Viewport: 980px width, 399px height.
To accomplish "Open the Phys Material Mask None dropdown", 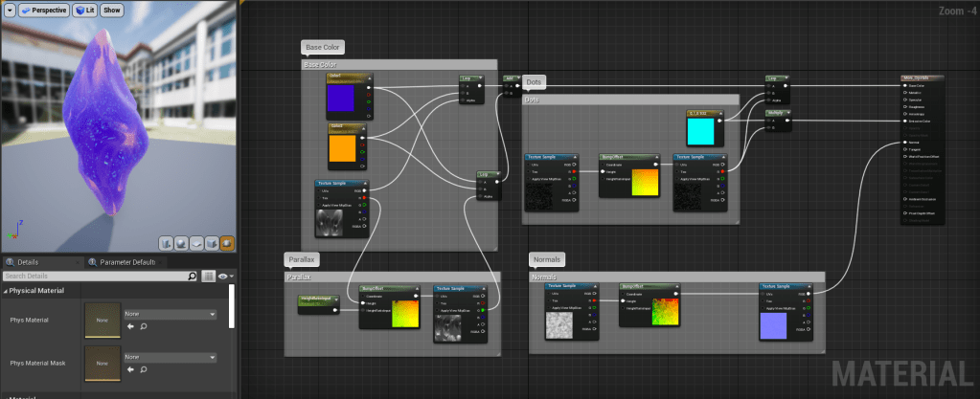I will coord(170,357).
